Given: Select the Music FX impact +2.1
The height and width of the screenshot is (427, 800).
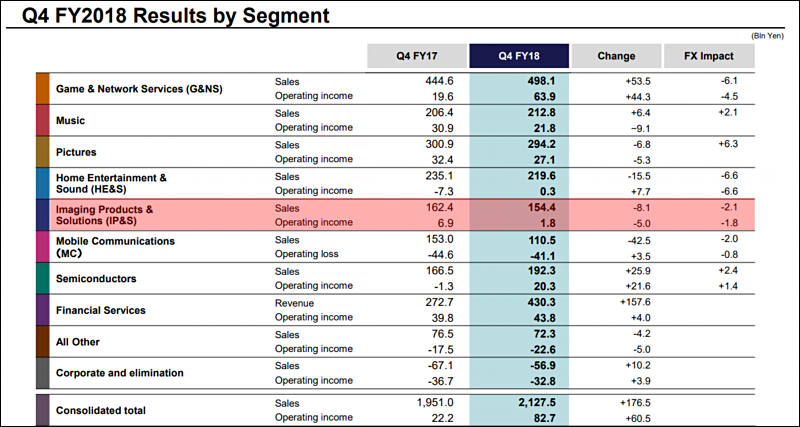Looking at the screenshot, I should pos(728,112).
